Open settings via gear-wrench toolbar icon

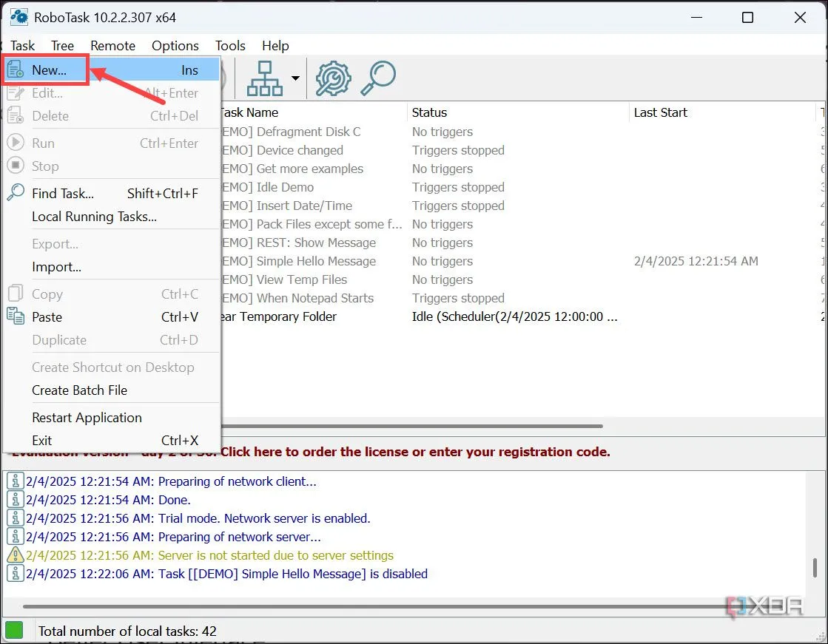coord(333,78)
